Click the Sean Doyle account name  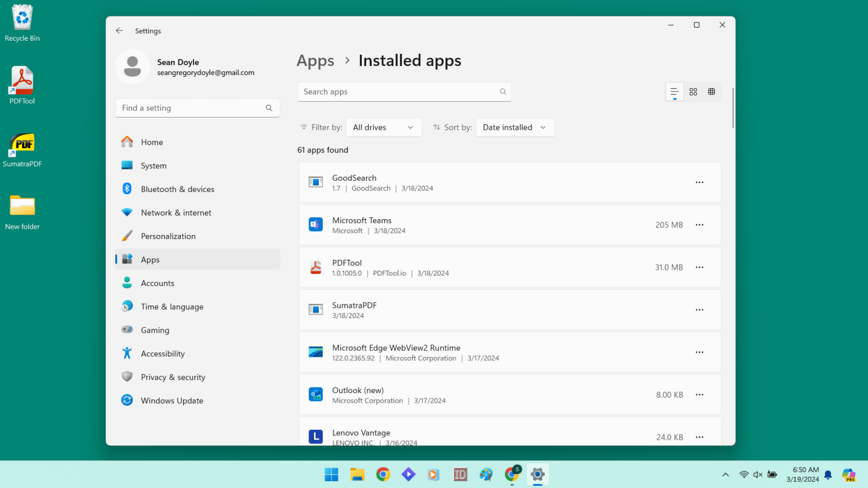tap(178, 62)
